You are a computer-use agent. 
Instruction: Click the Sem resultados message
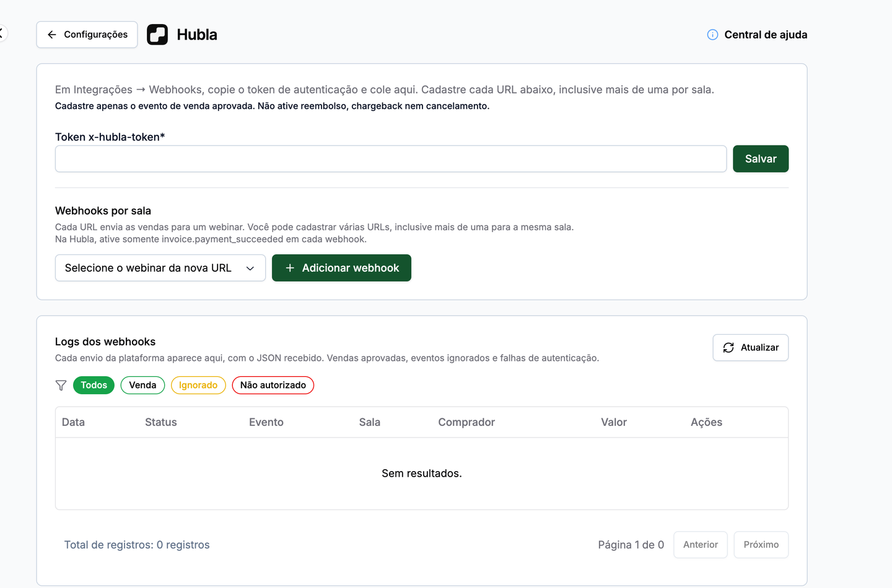(422, 473)
